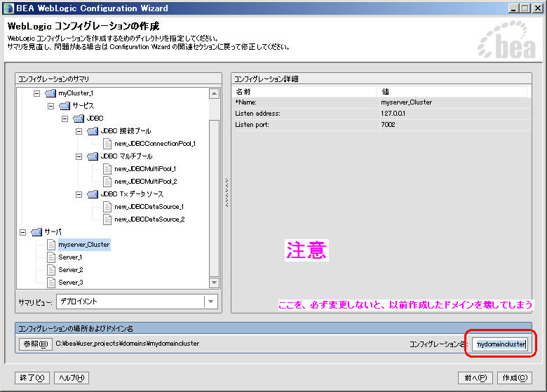Click the new_JDBCConnectionPool_1 document icon
The width and height of the screenshot is (547, 392).
pyautogui.click(x=107, y=144)
